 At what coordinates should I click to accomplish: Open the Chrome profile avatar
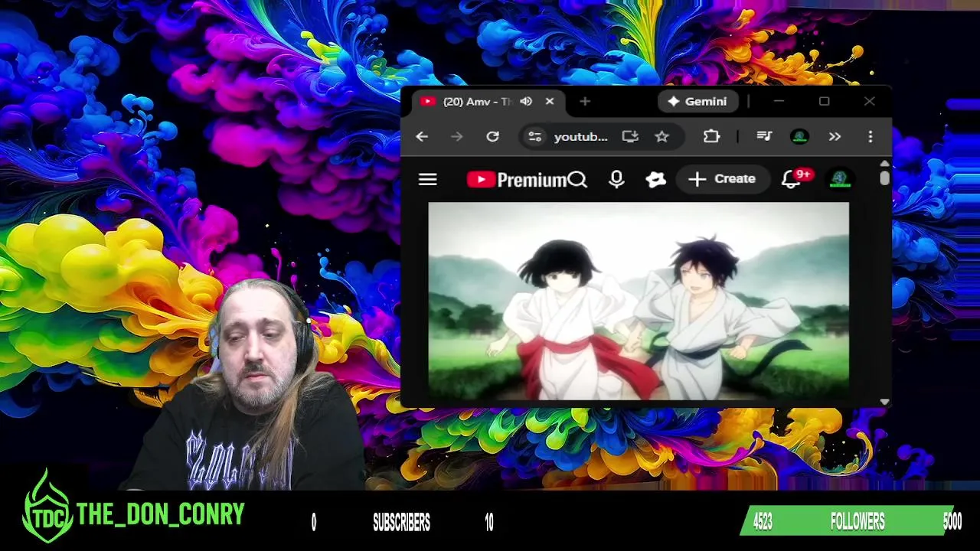(799, 136)
